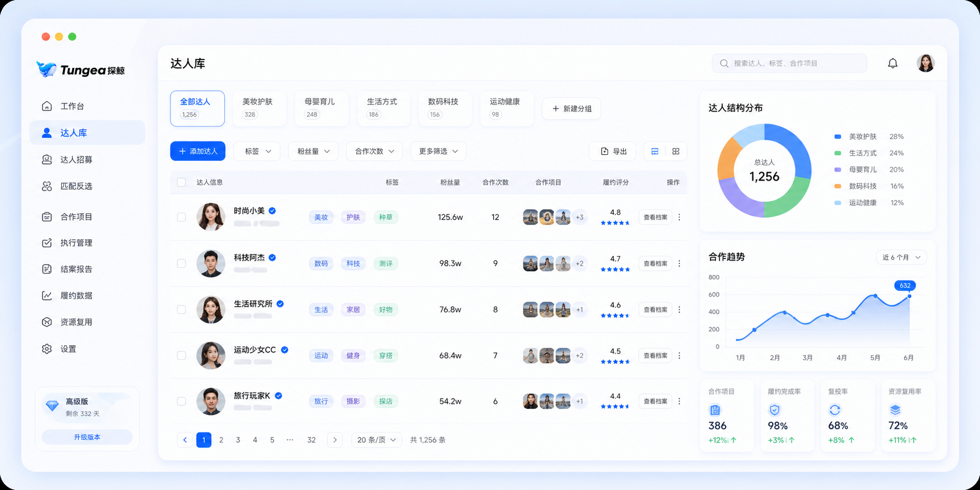This screenshot has width=980, height=490.
Task: Click 查看档案 for 时尚小美
Action: click(x=655, y=217)
